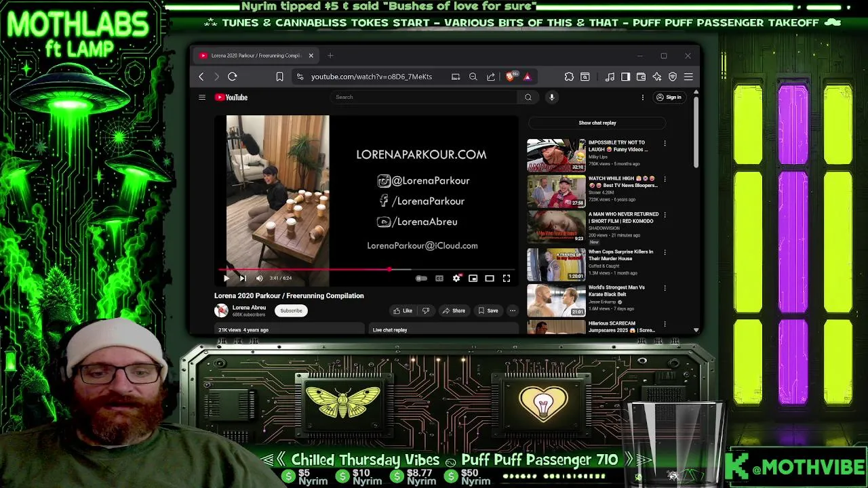
Task: Bookmark this page icon
Action: [279, 77]
